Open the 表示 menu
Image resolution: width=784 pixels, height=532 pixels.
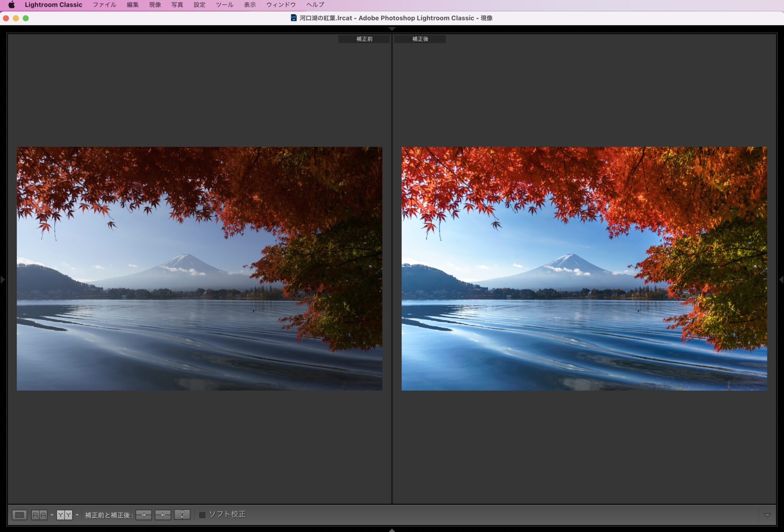250,5
